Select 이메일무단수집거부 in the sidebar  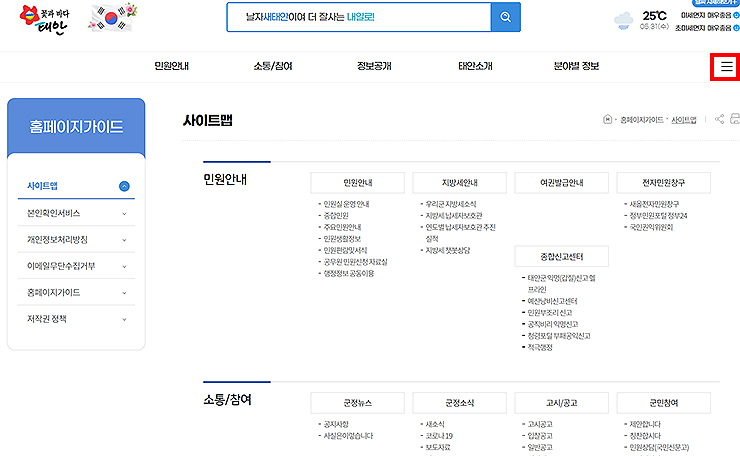coord(61,266)
